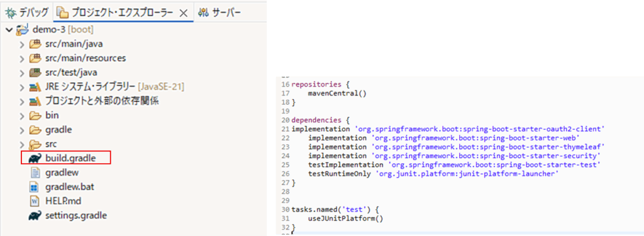This screenshot has width=644, height=236.
Task: Select the gradlew.bat file icon
Action: click(x=35, y=187)
